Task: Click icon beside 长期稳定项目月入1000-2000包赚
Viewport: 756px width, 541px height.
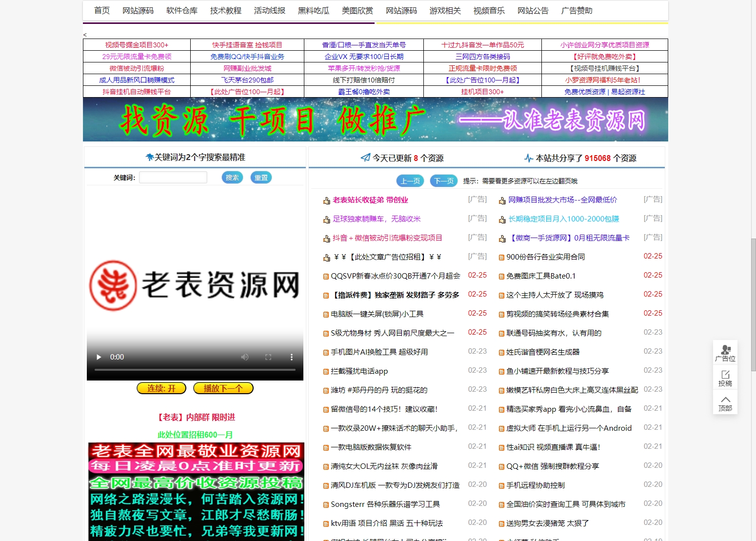Action: pos(502,220)
